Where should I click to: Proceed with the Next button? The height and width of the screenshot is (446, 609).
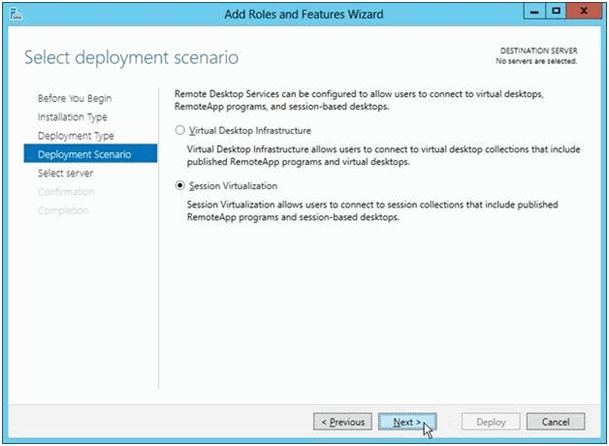(407, 422)
